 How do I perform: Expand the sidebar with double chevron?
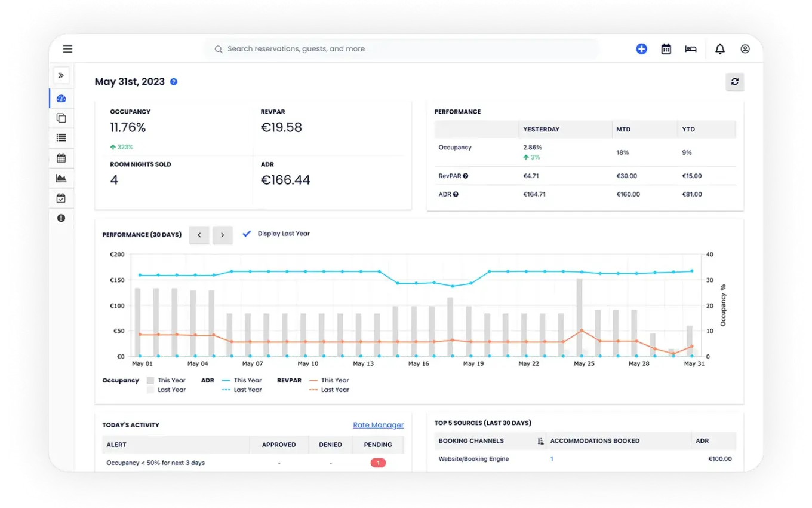pyautogui.click(x=61, y=75)
